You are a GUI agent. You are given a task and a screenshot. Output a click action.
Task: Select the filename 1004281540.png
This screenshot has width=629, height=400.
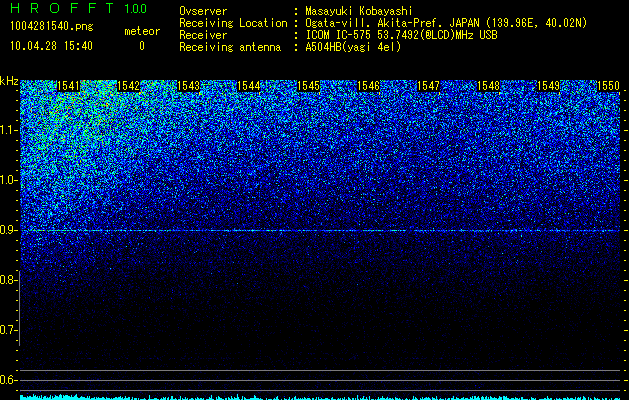click(x=52, y=27)
